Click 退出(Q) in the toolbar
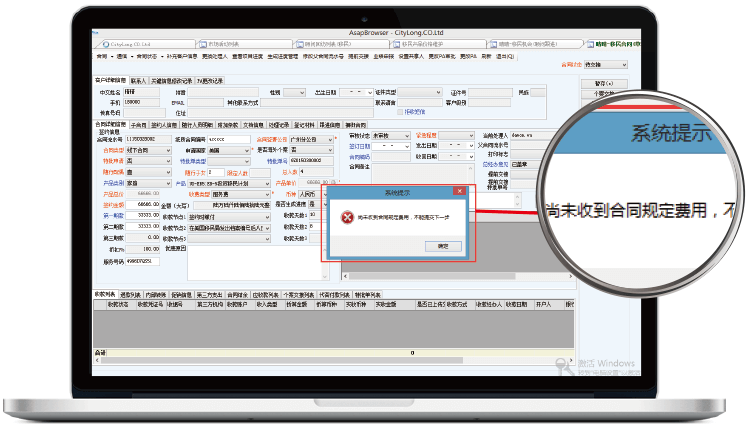This screenshot has height=425, width=750. pos(505,56)
